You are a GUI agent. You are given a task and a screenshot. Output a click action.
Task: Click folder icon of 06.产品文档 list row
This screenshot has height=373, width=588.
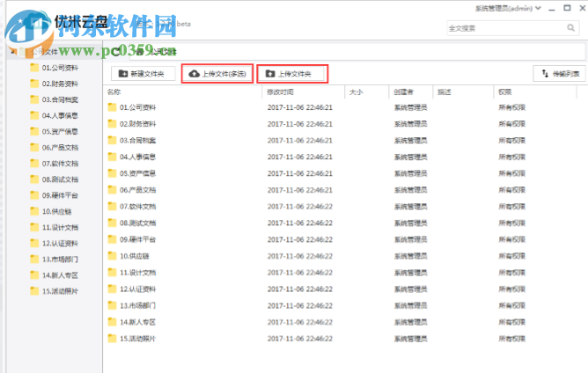tap(112, 190)
